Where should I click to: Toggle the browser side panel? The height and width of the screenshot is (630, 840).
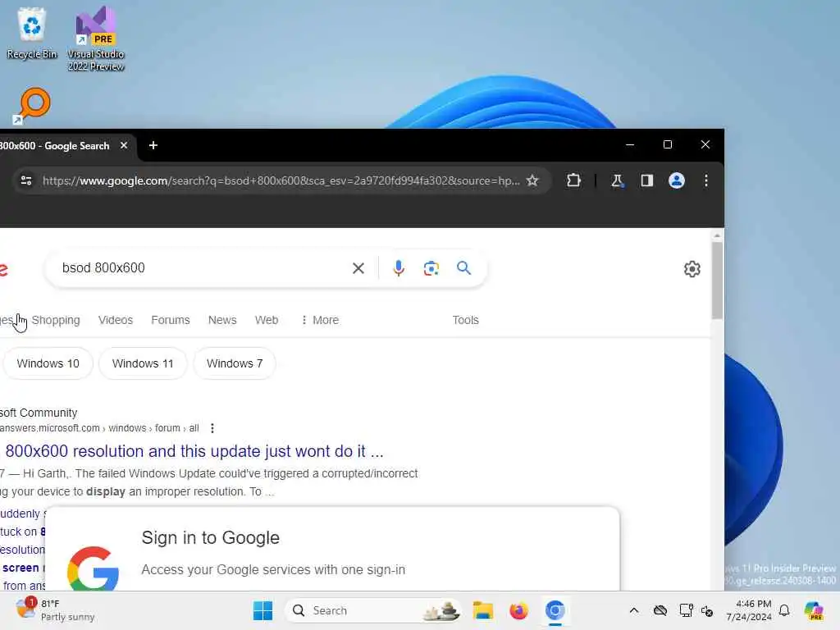[x=647, y=180]
